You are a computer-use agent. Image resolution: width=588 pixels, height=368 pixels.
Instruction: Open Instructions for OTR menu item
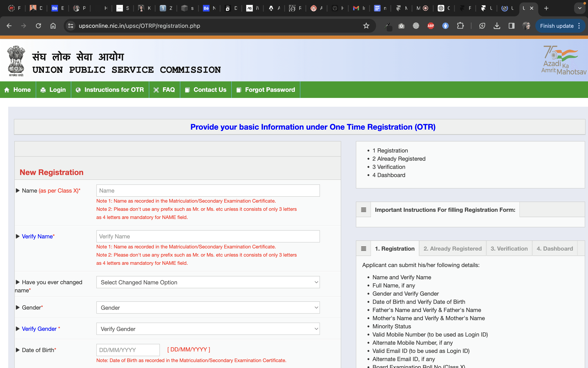110,90
